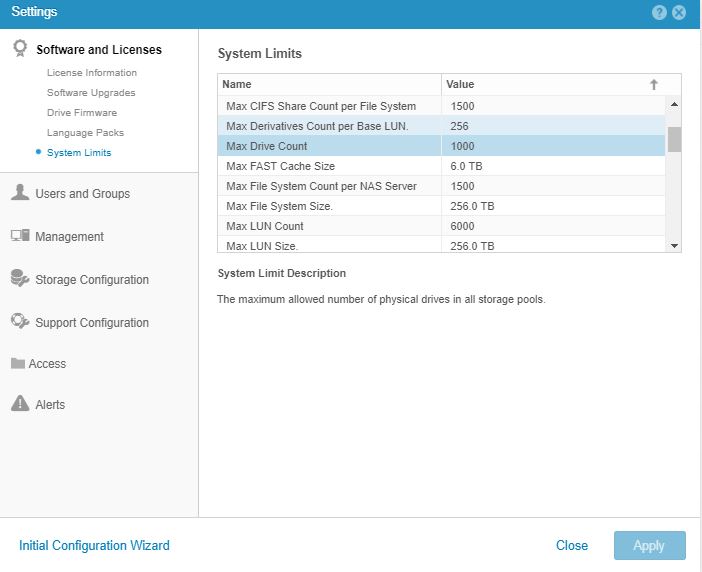
Task: Click the Management monitor icon
Action: pos(19,236)
